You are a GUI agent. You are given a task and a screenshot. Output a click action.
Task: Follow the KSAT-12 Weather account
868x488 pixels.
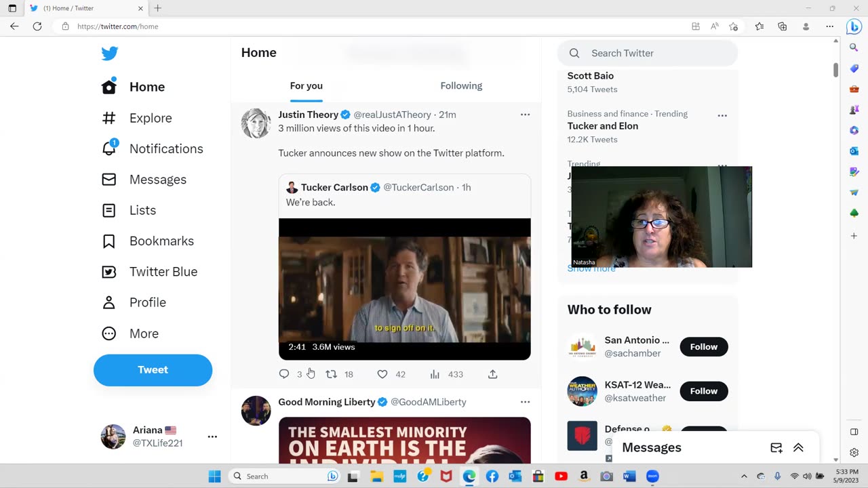704,391
